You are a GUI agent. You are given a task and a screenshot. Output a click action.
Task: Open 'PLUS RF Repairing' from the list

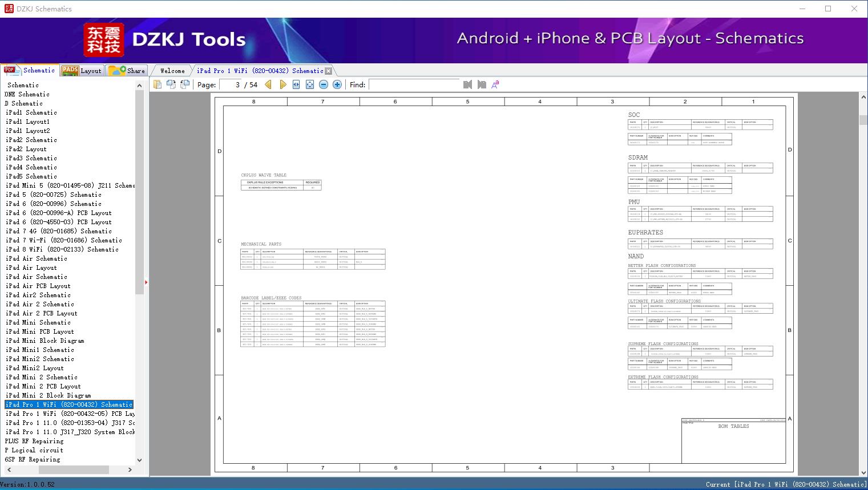pyautogui.click(x=34, y=441)
